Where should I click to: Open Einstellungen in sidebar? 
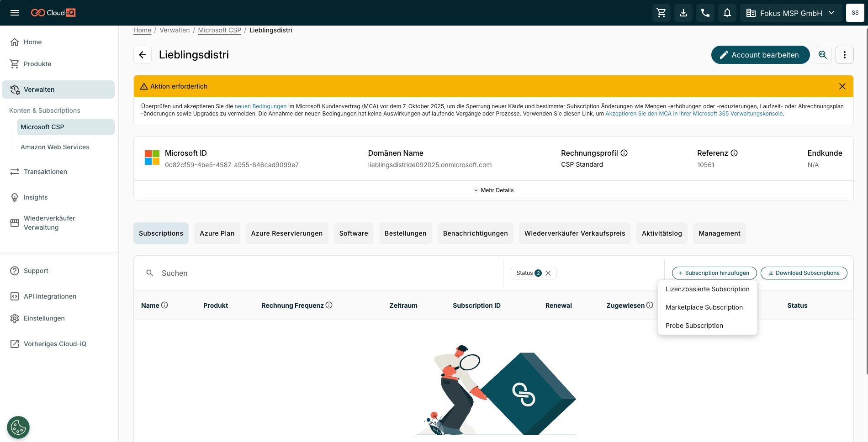click(x=44, y=318)
